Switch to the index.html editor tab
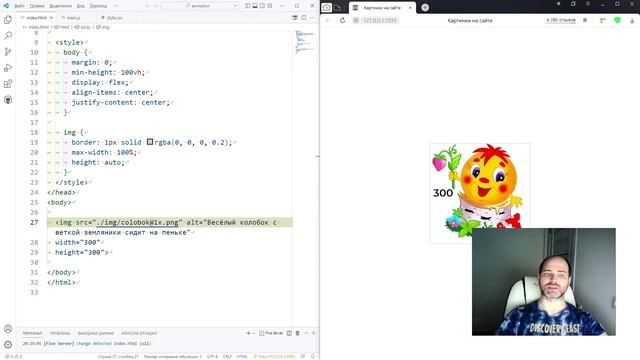This screenshot has height=360, width=640. click(x=35, y=18)
